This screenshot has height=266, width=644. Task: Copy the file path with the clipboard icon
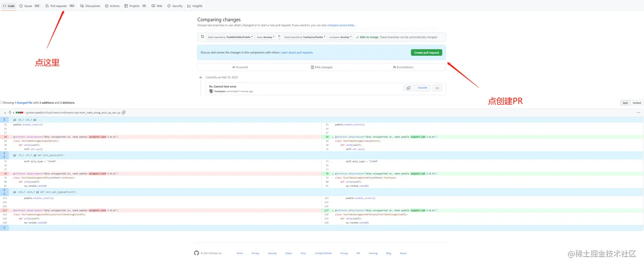click(124, 113)
